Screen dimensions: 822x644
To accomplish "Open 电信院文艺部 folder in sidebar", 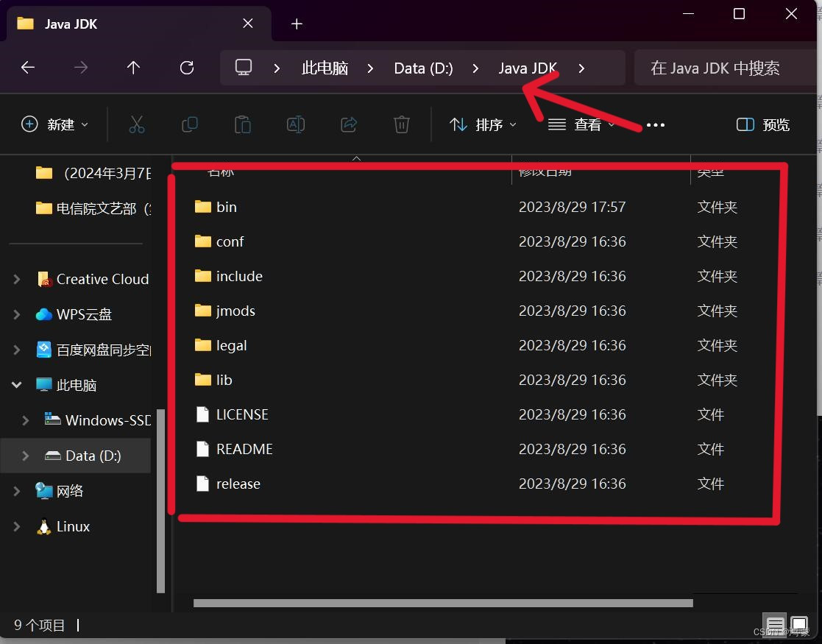I will 93,209.
